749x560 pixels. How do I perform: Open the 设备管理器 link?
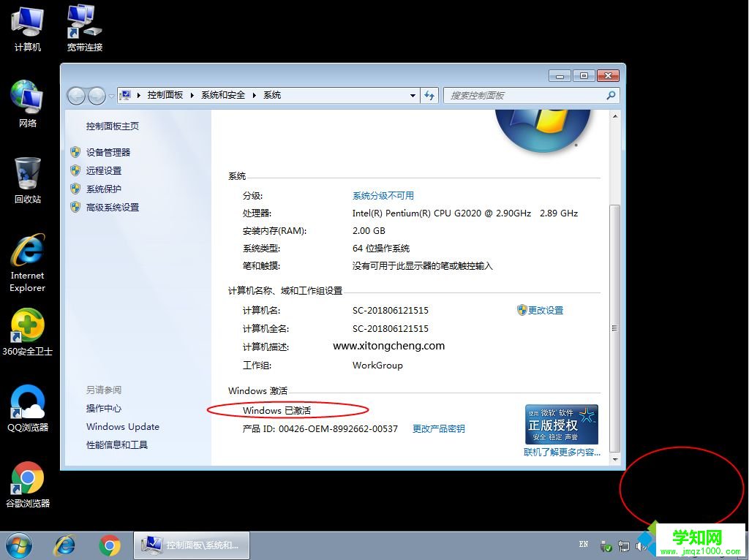[110, 152]
